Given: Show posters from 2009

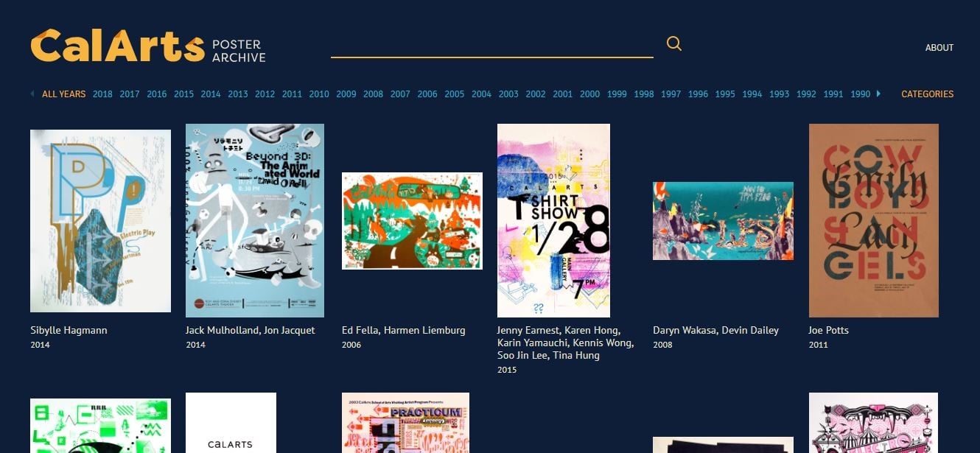Looking at the screenshot, I should click(346, 94).
